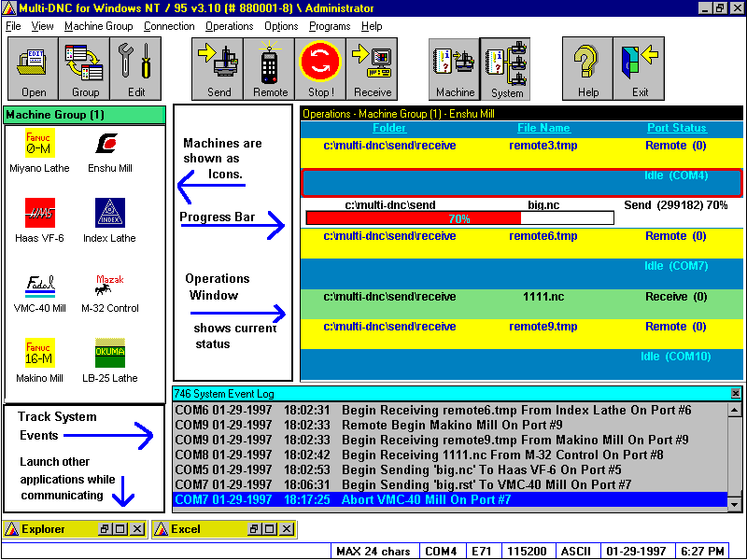The width and height of the screenshot is (747, 560).
Task: Open Help from the toolbar
Action: point(588,69)
